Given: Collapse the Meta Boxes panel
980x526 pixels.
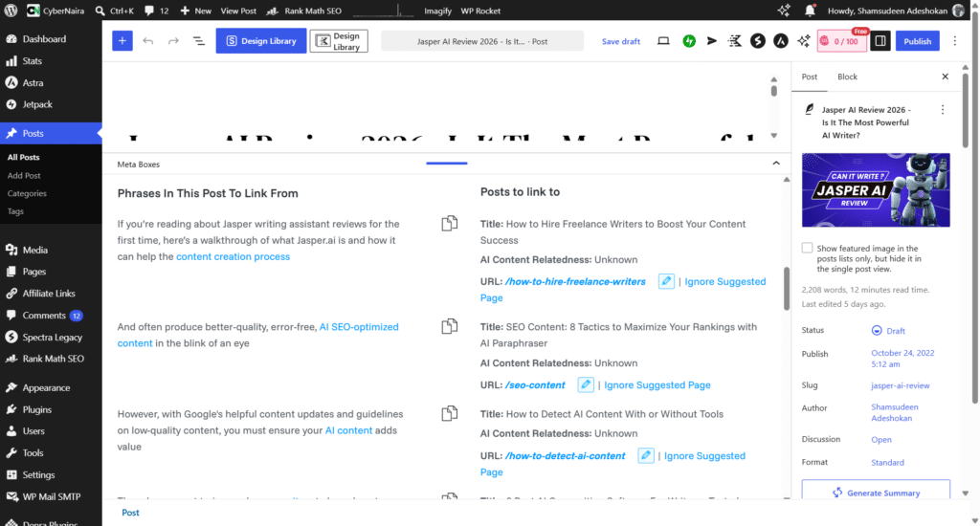Looking at the screenshot, I should pos(776,164).
